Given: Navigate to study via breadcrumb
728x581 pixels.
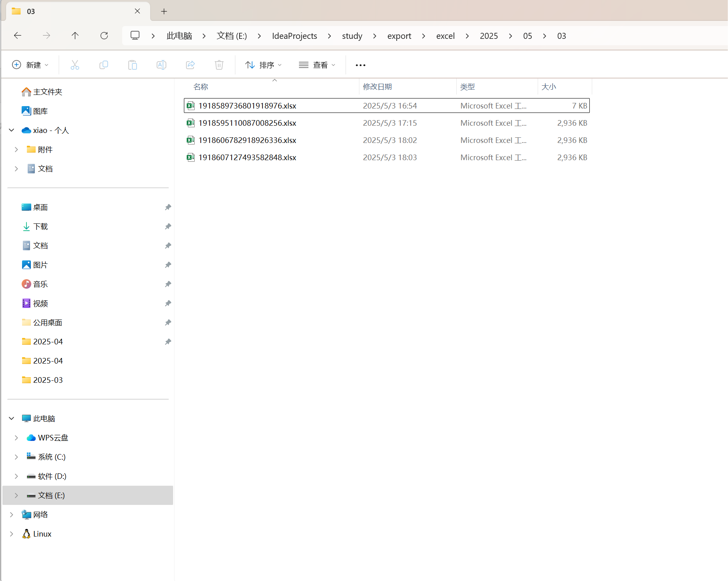Looking at the screenshot, I should coord(352,36).
